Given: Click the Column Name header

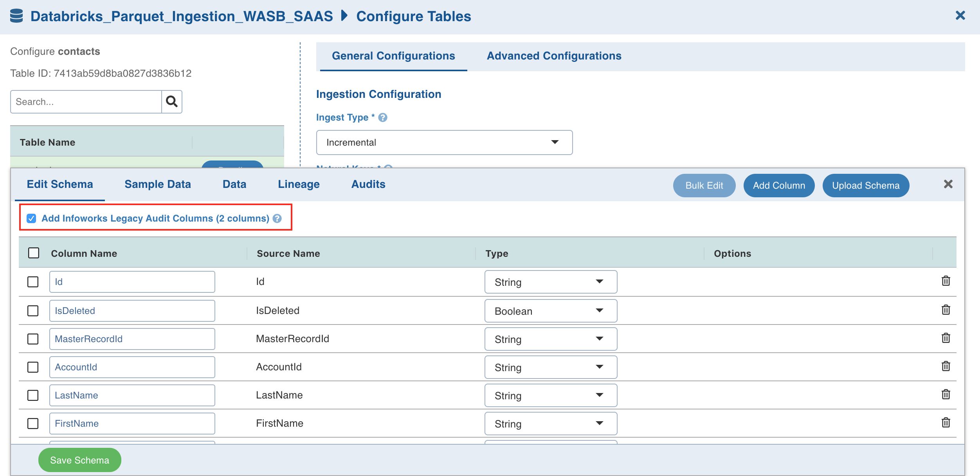Looking at the screenshot, I should tap(84, 254).
